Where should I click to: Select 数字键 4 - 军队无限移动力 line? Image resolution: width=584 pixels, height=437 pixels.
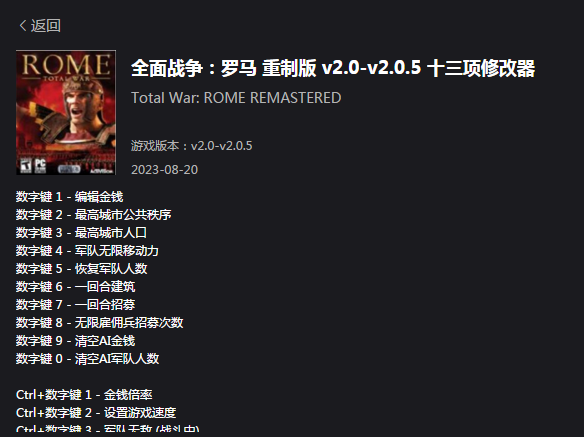87,250
